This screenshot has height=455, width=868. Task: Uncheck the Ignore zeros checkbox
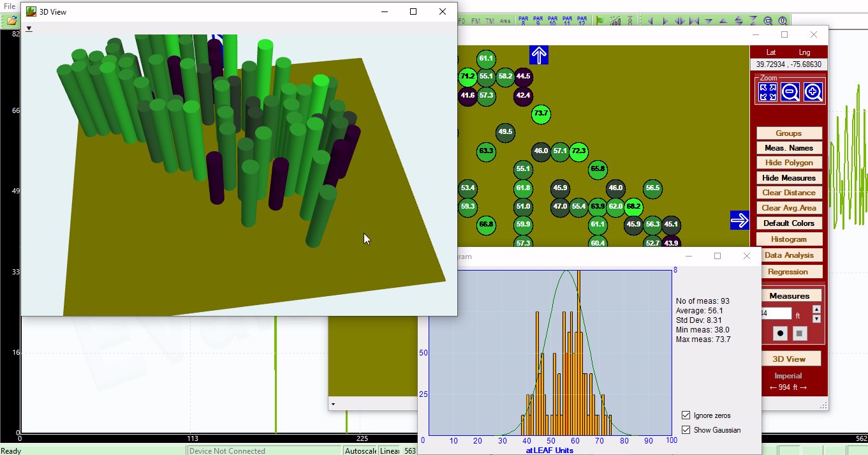(x=686, y=415)
